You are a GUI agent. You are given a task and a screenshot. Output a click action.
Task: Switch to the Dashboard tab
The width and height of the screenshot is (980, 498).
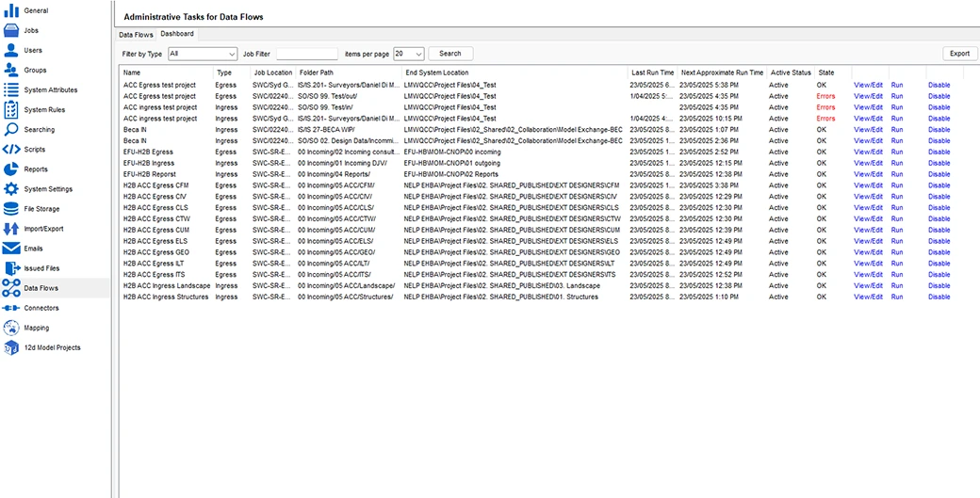(177, 34)
